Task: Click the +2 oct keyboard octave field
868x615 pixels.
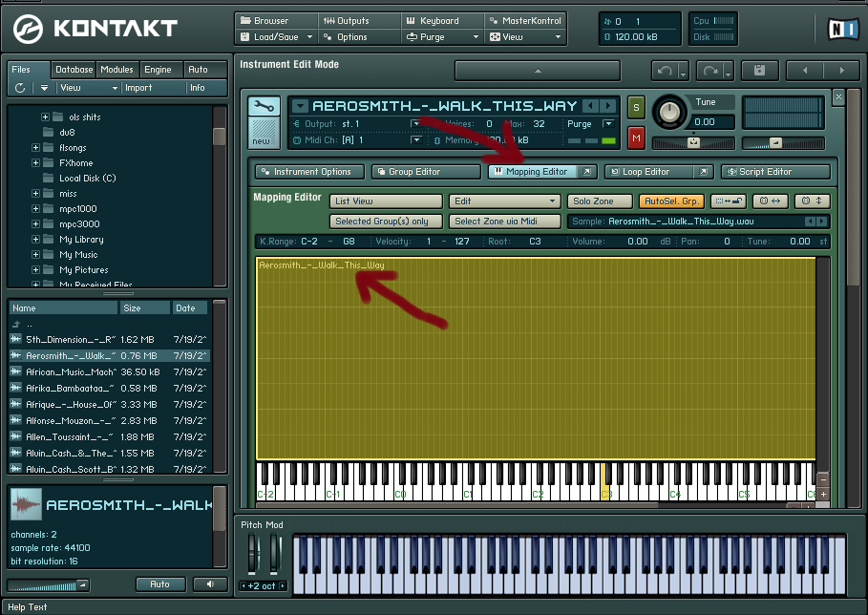Action: [264, 585]
